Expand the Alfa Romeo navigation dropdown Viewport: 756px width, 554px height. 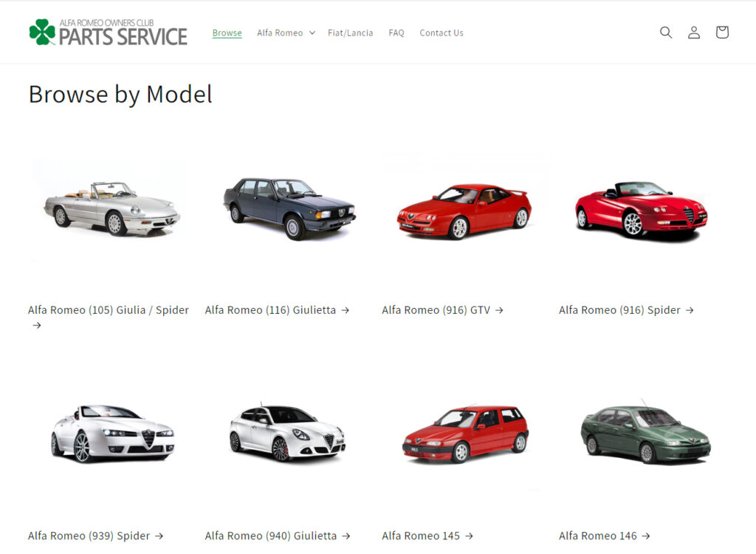(286, 33)
